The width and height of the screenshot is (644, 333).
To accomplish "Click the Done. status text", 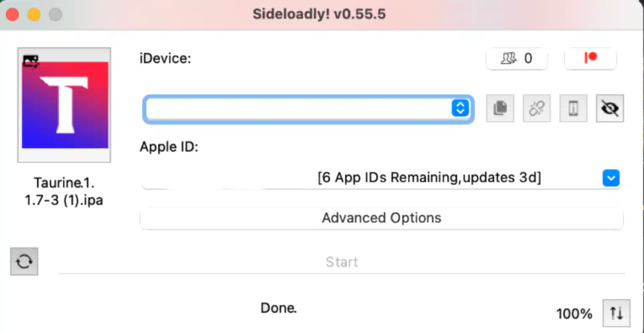I will 278,308.
